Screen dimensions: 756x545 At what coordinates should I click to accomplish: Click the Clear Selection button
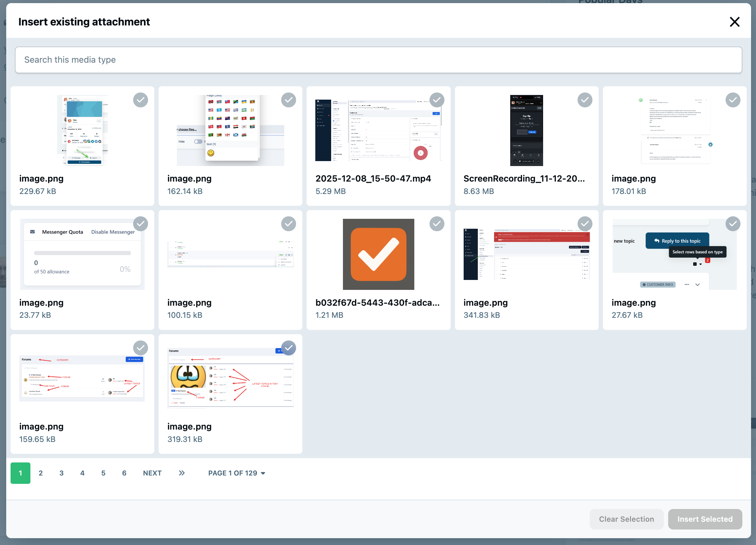click(x=626, y=519)
